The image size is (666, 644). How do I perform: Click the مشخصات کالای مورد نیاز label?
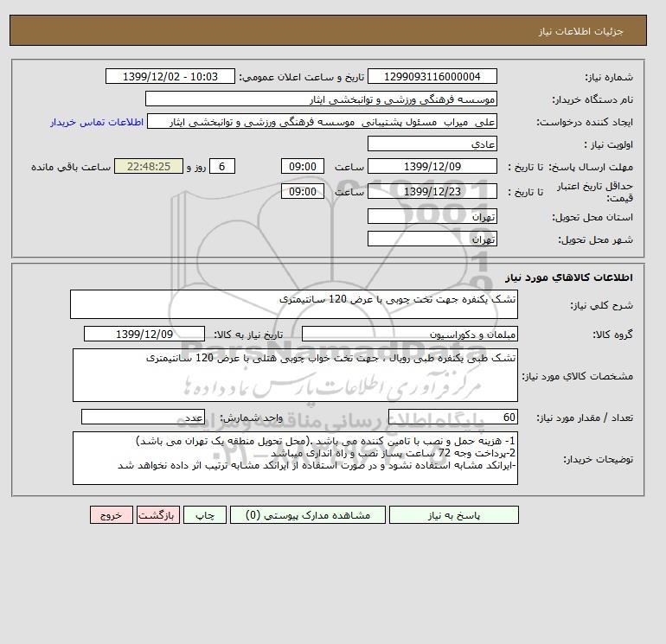click(x=578, y=376)
